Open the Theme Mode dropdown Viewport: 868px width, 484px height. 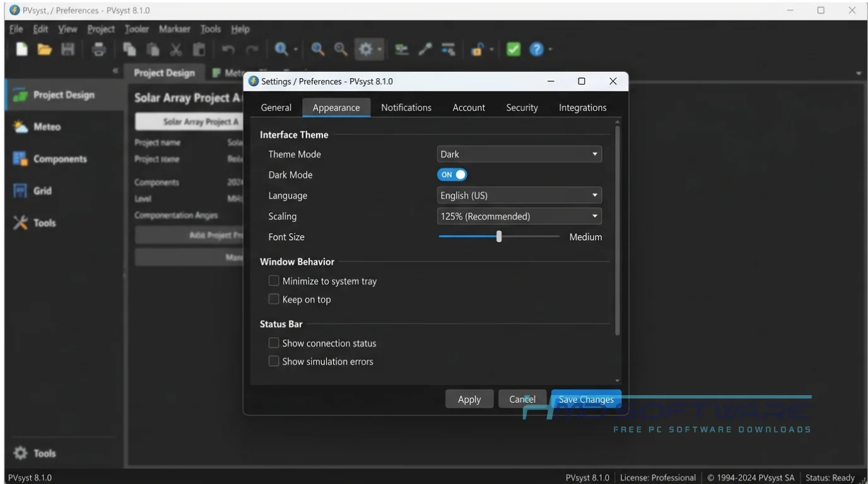click(519, 154)
